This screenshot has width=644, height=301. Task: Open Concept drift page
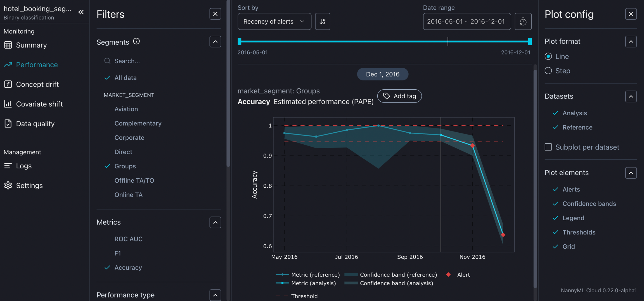[x=37, y=84]
